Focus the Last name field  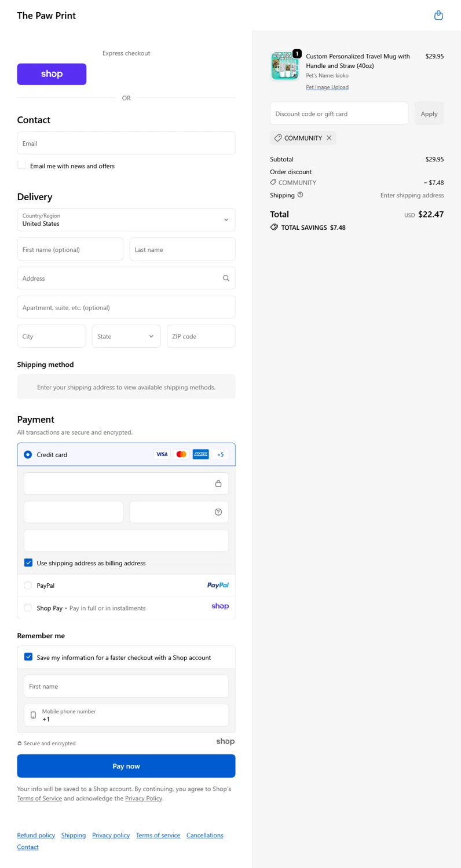point(182,249)
